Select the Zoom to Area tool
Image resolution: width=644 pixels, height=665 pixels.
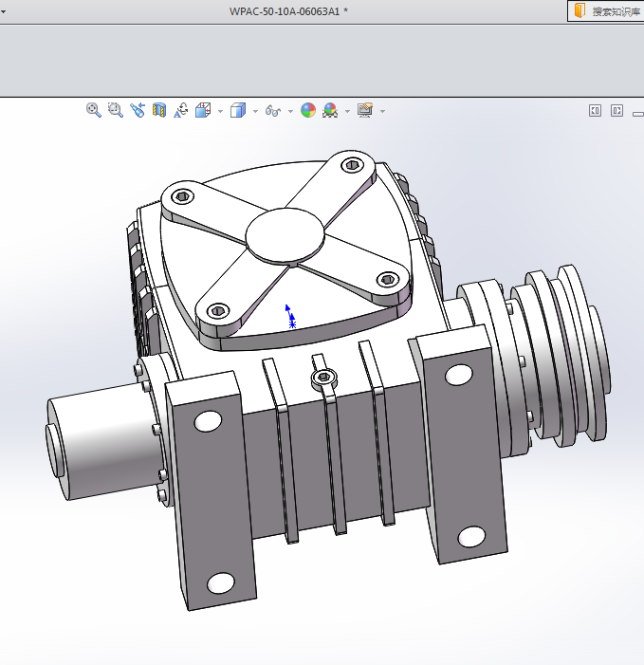[x=116, y=110]
